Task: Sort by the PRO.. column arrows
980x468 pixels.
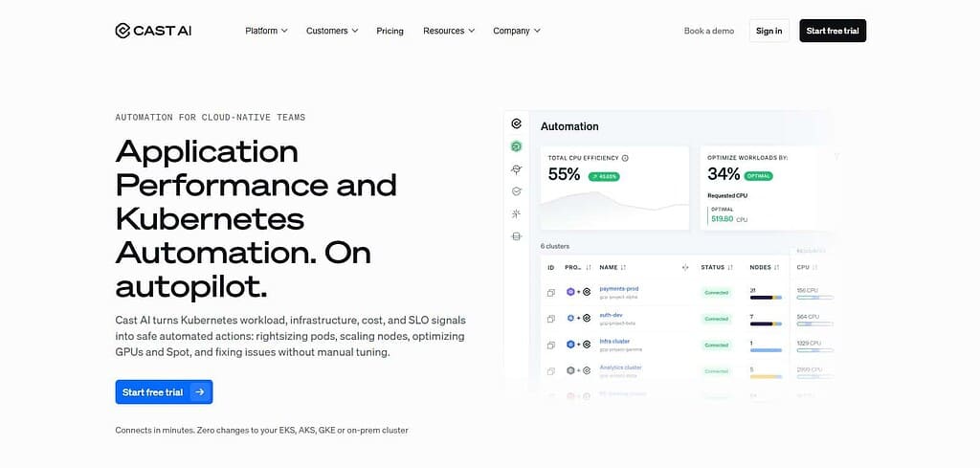Action: (589, 267)
